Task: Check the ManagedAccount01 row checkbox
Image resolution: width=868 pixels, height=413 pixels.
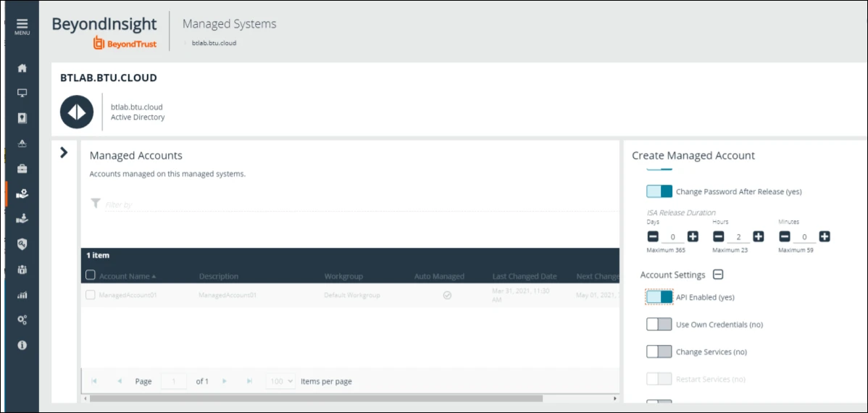Action: (91, 295)
